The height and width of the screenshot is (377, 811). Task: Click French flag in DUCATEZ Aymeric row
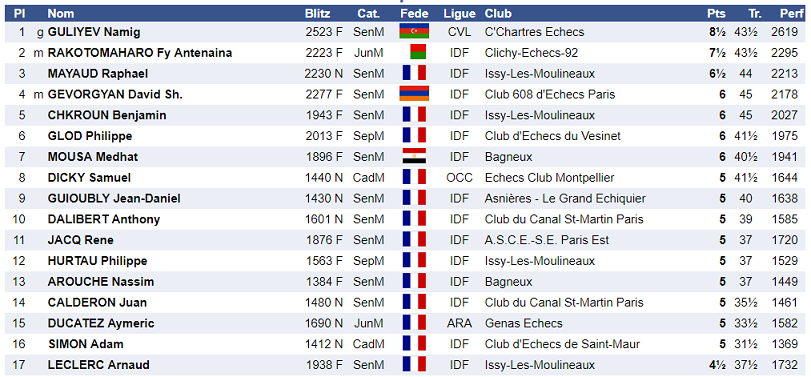(414, 323)
